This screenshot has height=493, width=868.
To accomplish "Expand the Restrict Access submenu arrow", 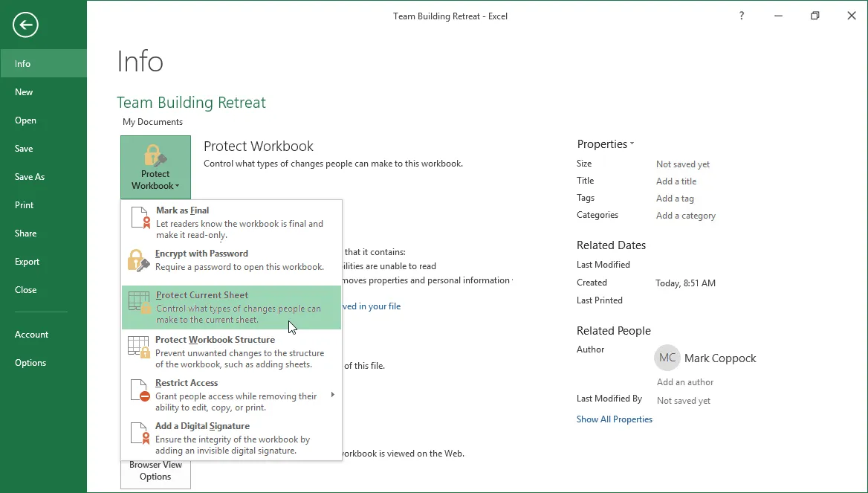I will coord(332,395).
